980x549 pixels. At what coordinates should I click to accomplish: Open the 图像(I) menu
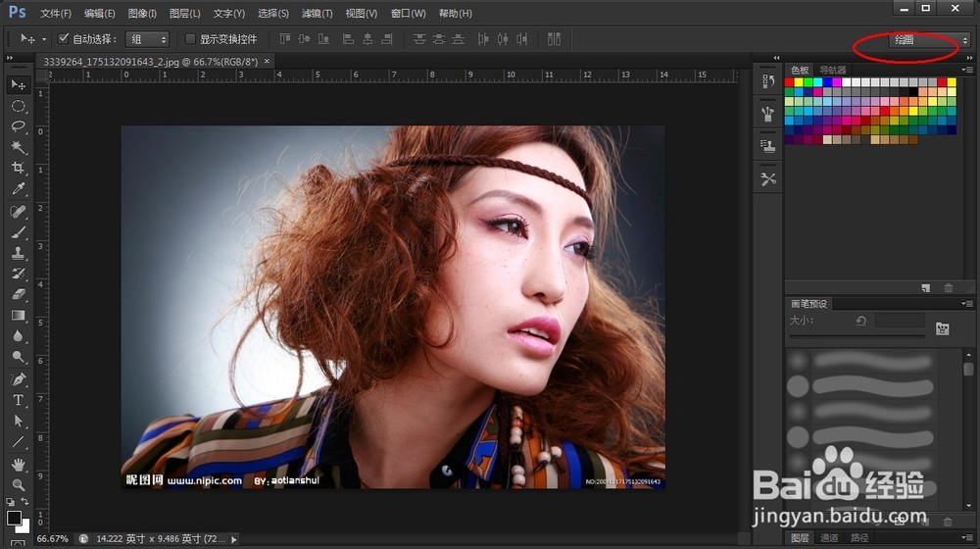[x=142, y=14]
